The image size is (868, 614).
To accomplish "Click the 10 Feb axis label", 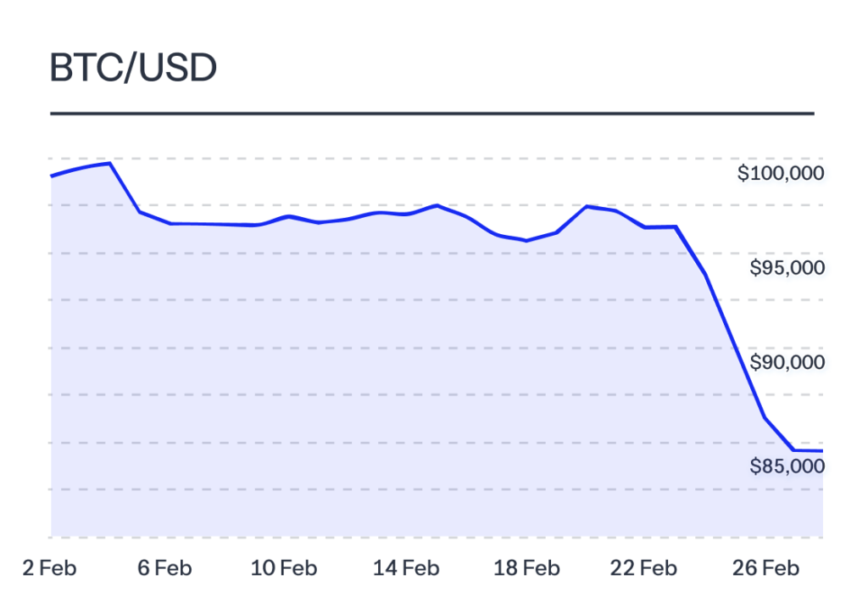I will 284,567.
